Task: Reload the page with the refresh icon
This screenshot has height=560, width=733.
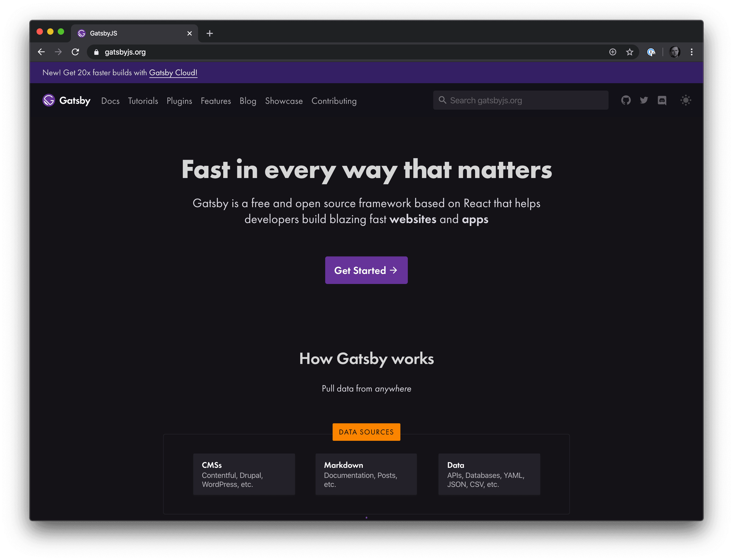Action: pos(76,52)
